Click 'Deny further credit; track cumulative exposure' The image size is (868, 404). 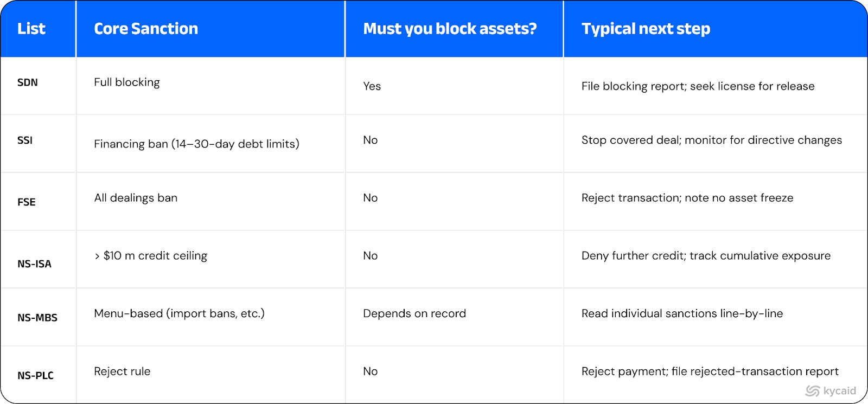pyautogui.click(x=706, y=255)
